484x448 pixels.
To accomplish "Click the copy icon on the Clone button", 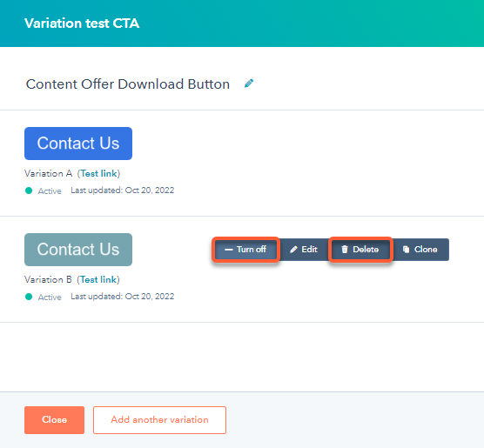I will 406,250.
